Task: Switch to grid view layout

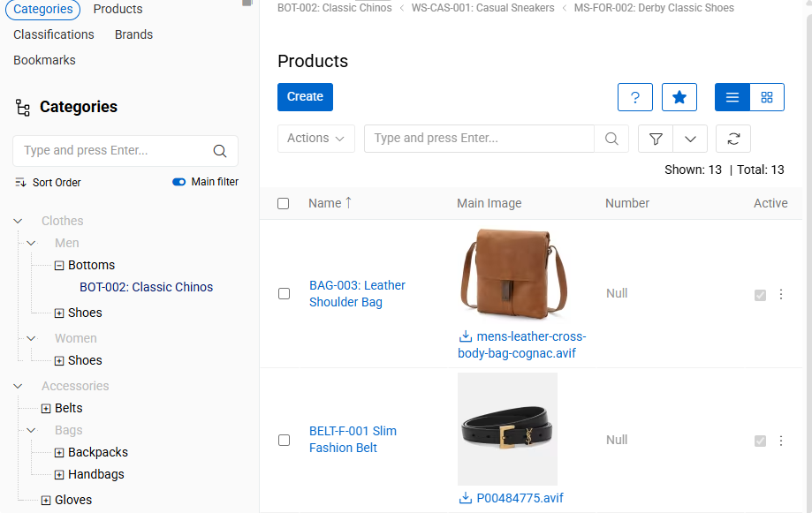Action: coord(766,97)
